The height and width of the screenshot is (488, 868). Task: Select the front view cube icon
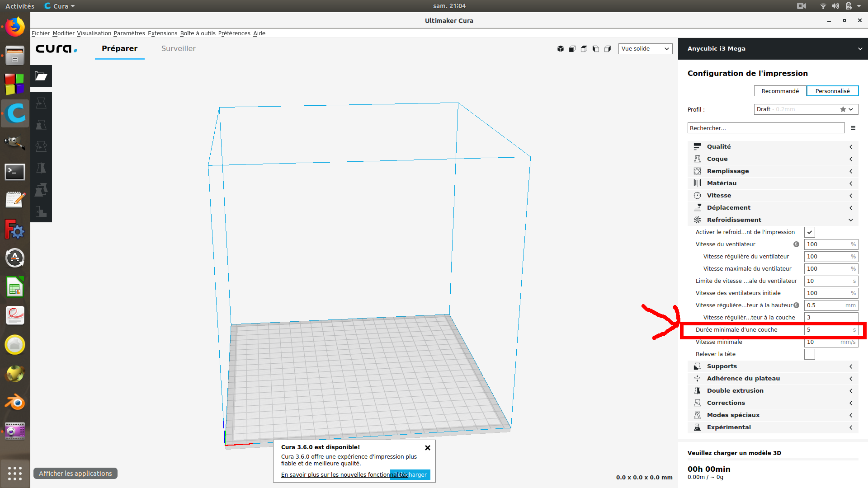point(572,49)
